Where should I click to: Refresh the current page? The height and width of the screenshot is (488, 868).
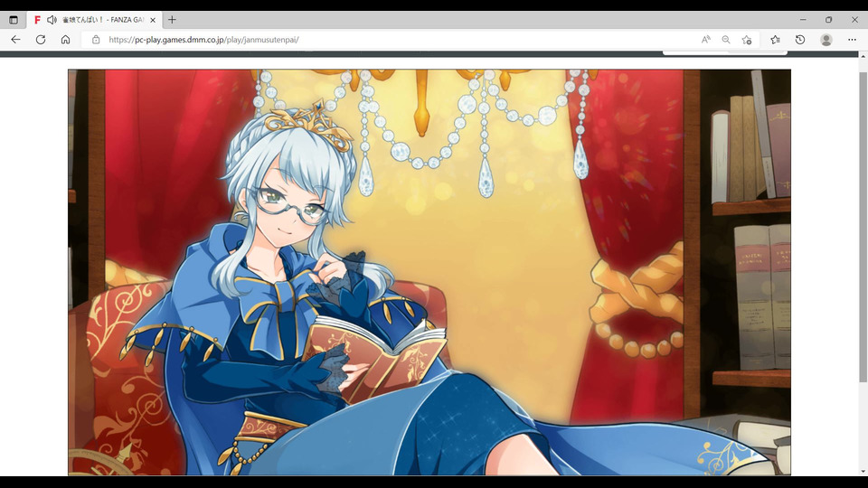click(x=41, y=40)
